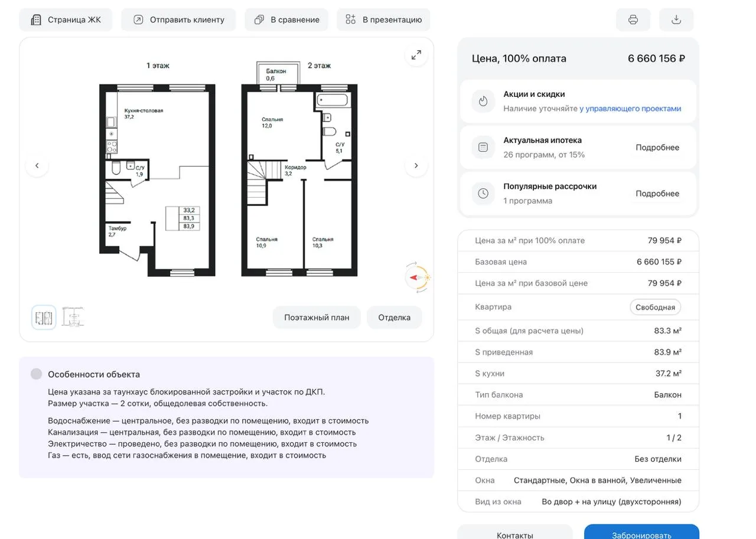
Task: Click the Размер участка — 2 сотки line
Action: (158, 404)
